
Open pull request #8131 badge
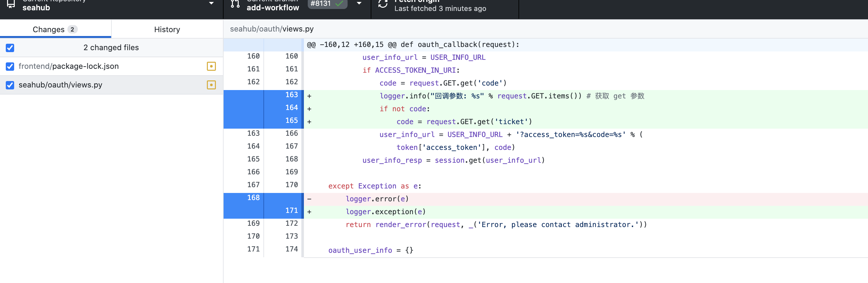(x=321, y=4)
